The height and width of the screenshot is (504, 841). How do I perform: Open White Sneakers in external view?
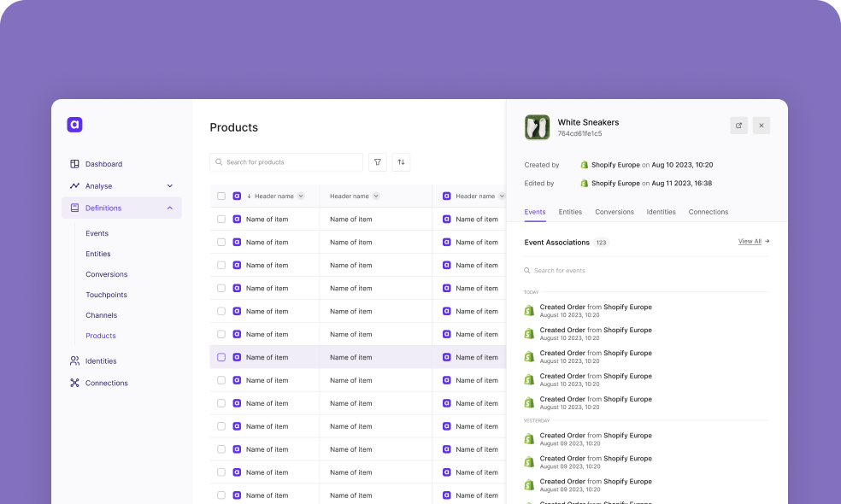738,126
